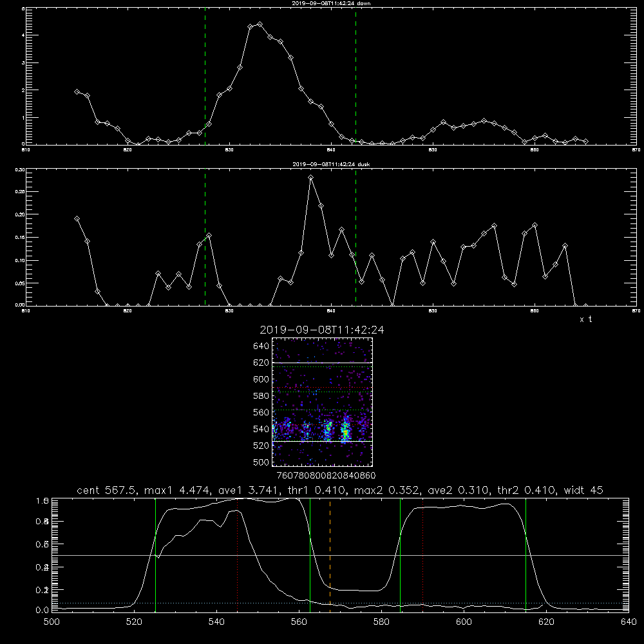Click the first diamond marker of the dawn curve

tap(77, 91)
